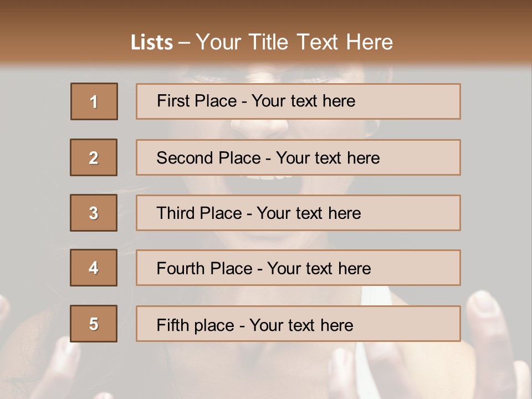Select the First Place text box
This screenshot has width=532, height=399.
click(x=298, y=101)
